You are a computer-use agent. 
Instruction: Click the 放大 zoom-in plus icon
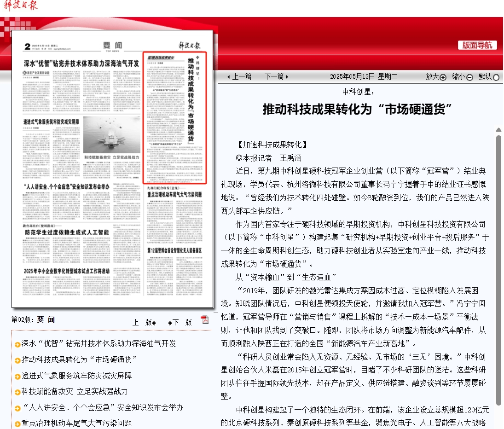(443, 77)
